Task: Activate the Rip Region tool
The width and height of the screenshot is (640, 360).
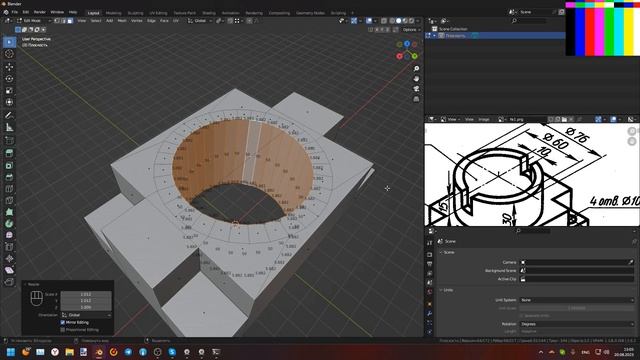Action: click(9, 282)
